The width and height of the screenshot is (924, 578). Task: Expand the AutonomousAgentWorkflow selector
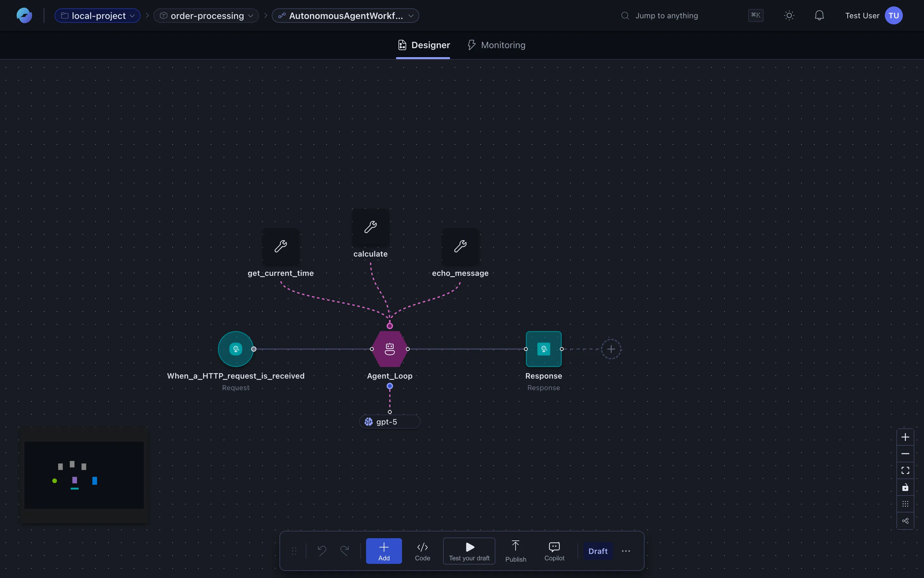(346, 16)
